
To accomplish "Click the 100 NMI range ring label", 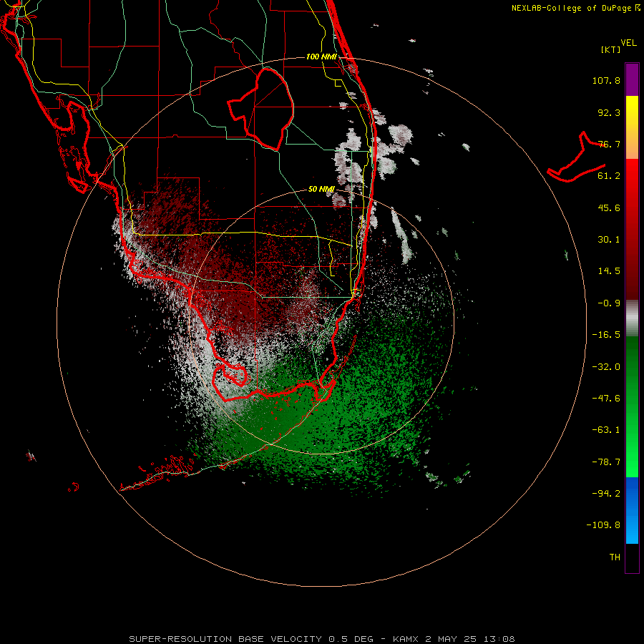I will [x=321, y=57].
